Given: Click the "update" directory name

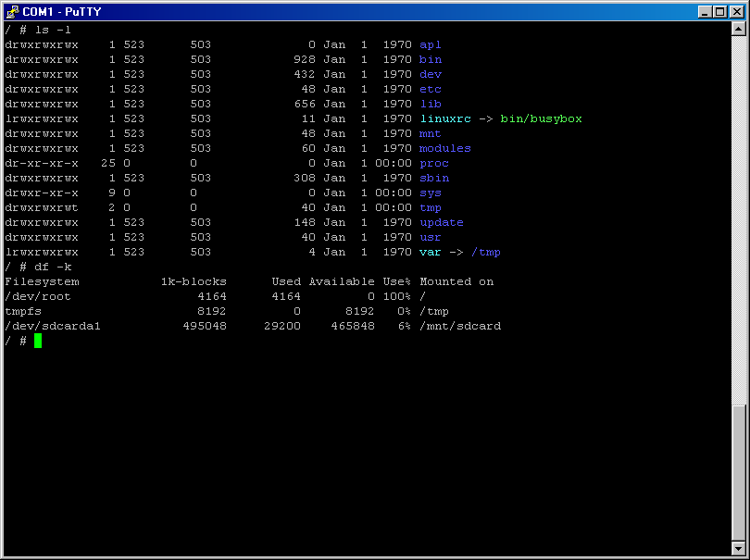Looking at the screenshot, I should [442, 223].
